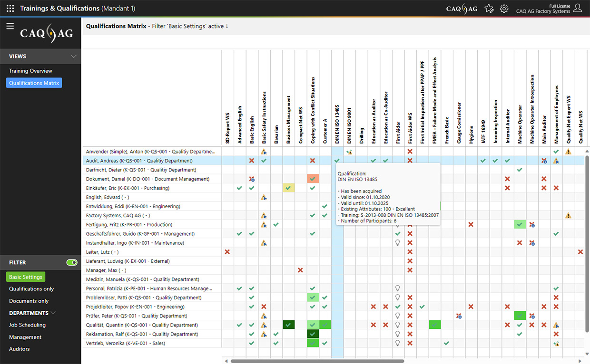The height and width of the screenshot is (364, 590).
Task: Apply the Qualifications only filter
Action: click(31, 289)
